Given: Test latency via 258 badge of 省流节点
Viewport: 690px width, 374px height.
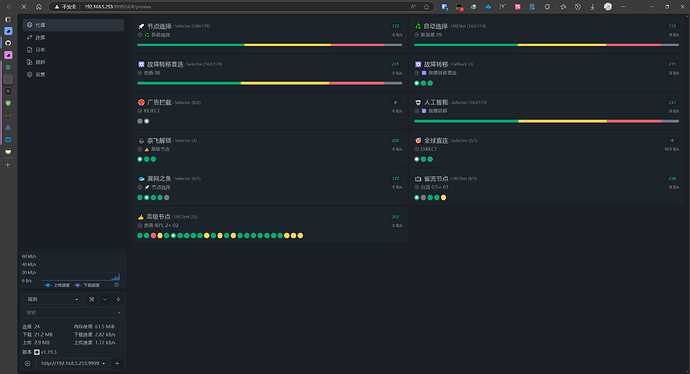Looking at the screenshot, I should pyautogui.click(x=672, y=179).
